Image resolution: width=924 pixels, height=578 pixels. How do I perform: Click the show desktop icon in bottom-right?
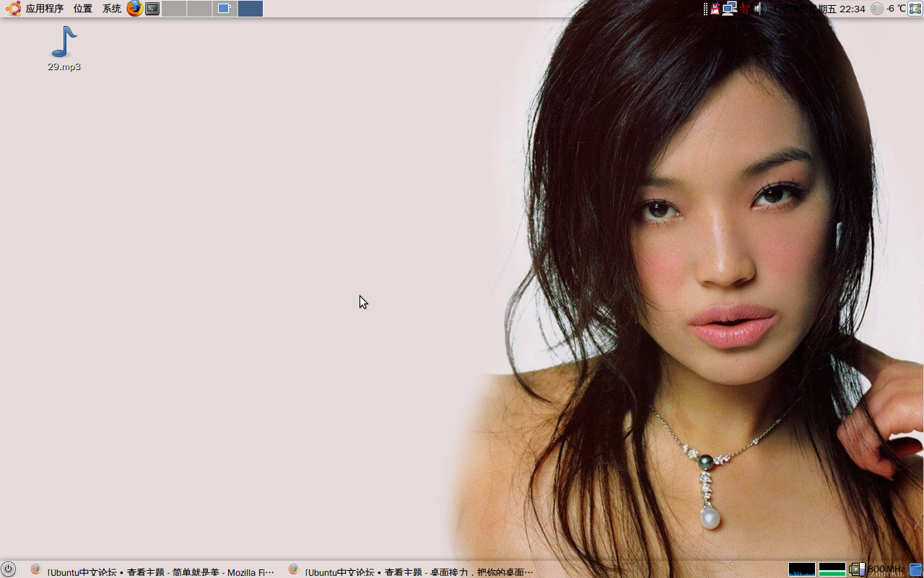point(916,569)
